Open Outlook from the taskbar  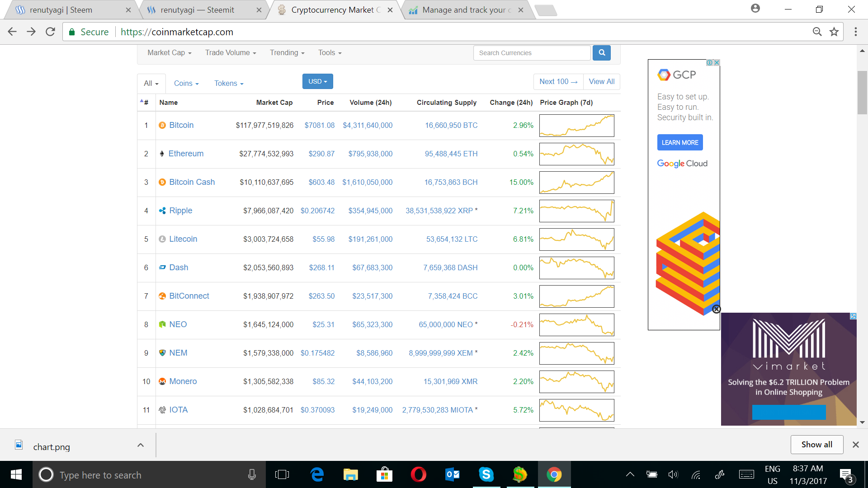452,474
